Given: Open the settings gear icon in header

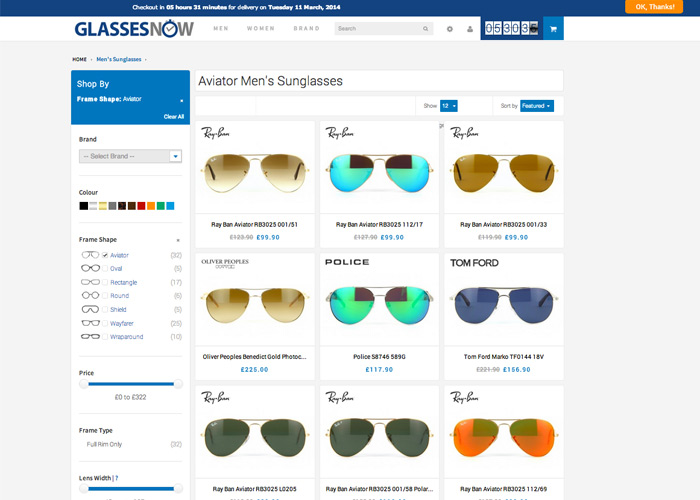Looking at the screenshot, I should [x=450, y=29].
